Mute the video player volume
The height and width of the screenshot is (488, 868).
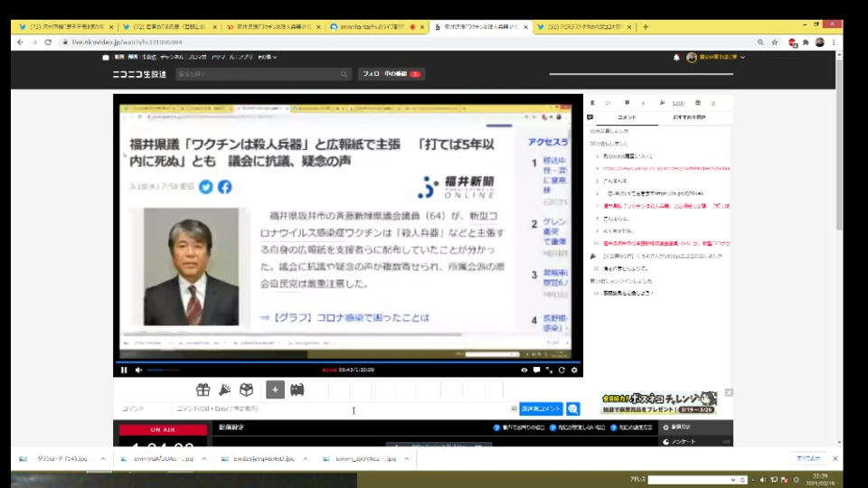click(138, 370)
